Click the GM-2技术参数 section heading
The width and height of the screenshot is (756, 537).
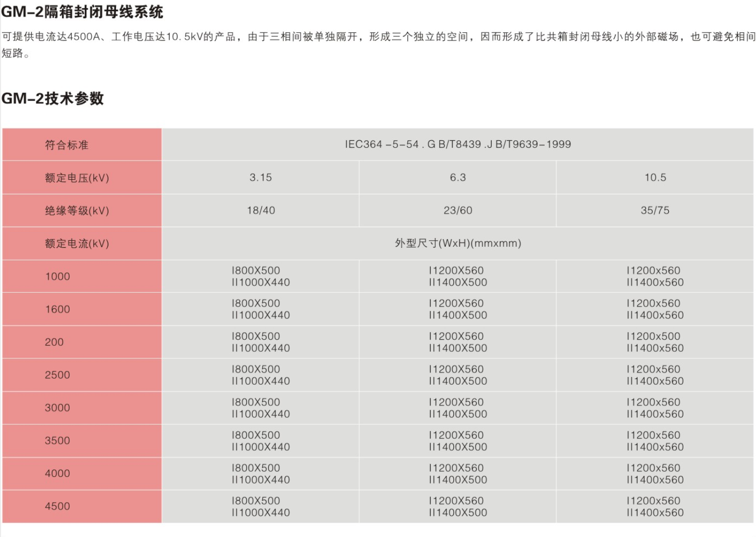[52, 98]
